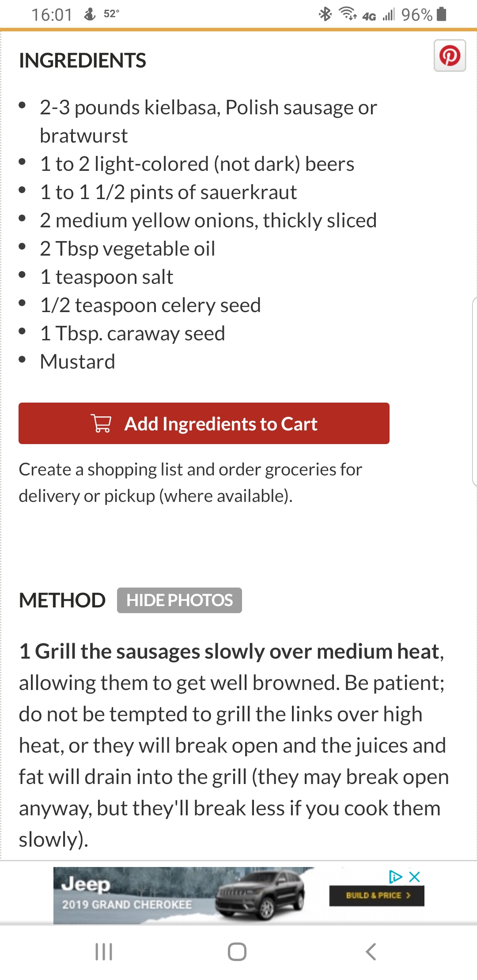The width and height of the screenshot is (477, 980).
Task: Tap the sauerkraut ingredient line
Action: click(x=168, y=192)
